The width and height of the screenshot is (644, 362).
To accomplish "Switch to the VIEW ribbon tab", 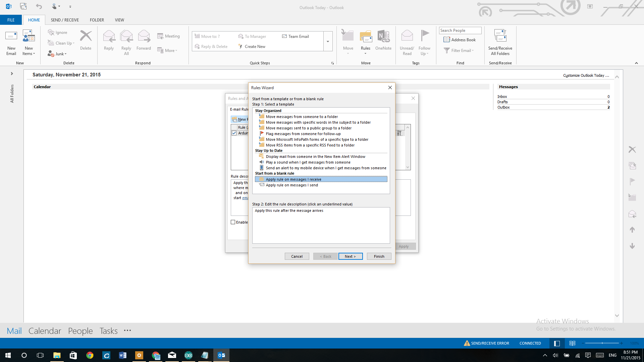I will pyautogui.click(x=119, y=20).
